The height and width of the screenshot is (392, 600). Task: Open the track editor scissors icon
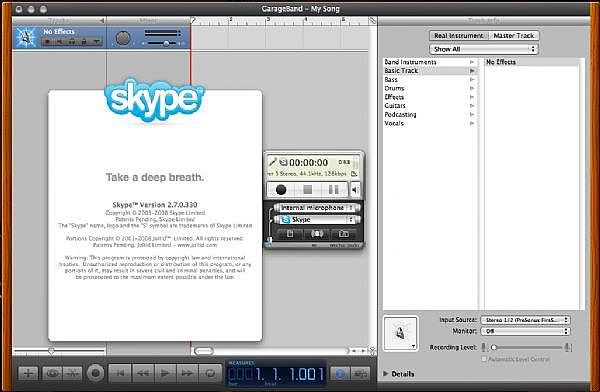pos(73,373)
